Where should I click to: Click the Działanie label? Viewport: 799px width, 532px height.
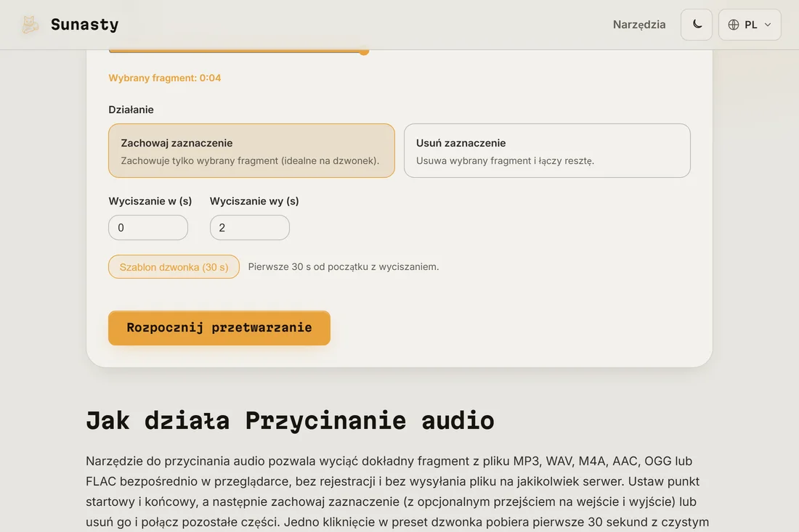click(x=131, y=110)
